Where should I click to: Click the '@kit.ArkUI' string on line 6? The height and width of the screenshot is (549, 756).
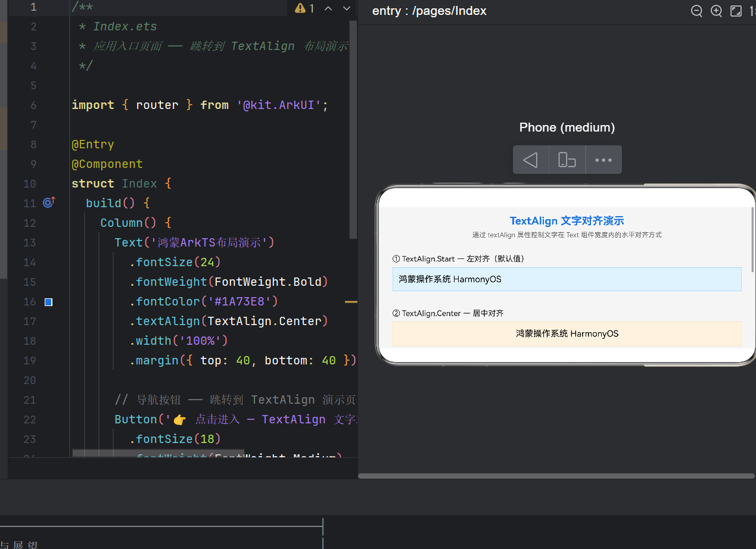[x=279, y=105]
